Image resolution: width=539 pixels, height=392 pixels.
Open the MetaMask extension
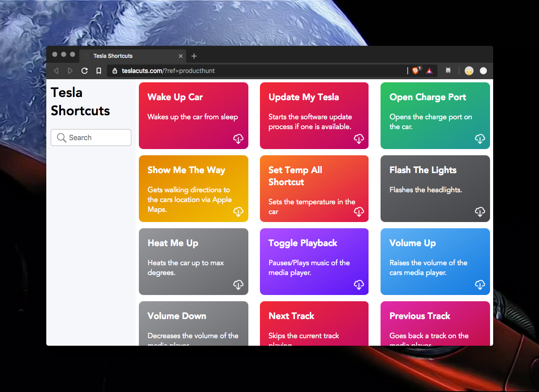tap(448, 70)
